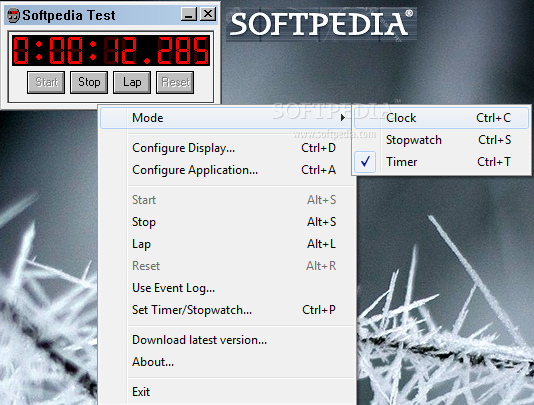This screenshot has width=534, height=405.
Task: Click the greyed Reset button in timer window
Action: pos(175,82)
